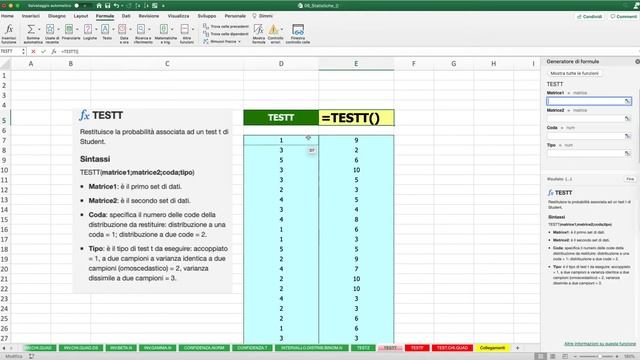Open the Logiche functions icon

coord(88,29)
